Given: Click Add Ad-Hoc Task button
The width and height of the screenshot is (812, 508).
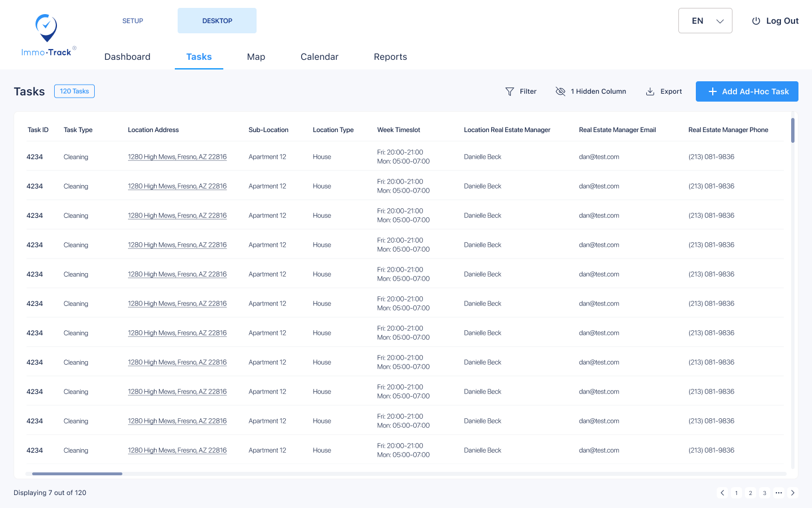Looking at the screenshot, I should (x=747, y=91).
